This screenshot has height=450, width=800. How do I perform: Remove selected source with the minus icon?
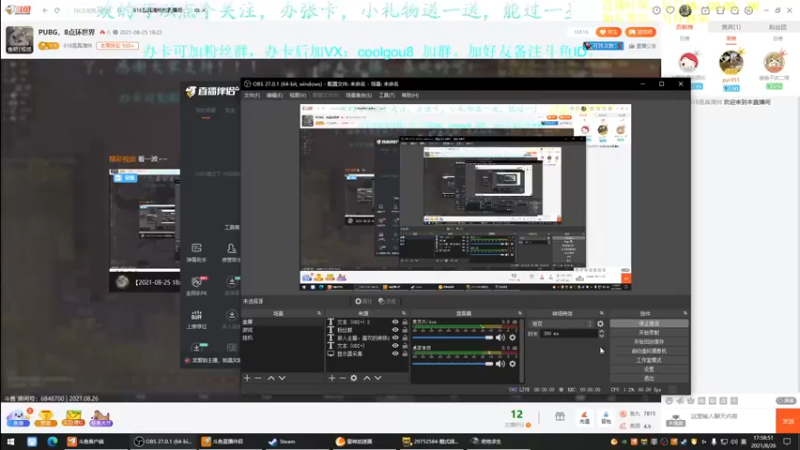click(343, 378)
